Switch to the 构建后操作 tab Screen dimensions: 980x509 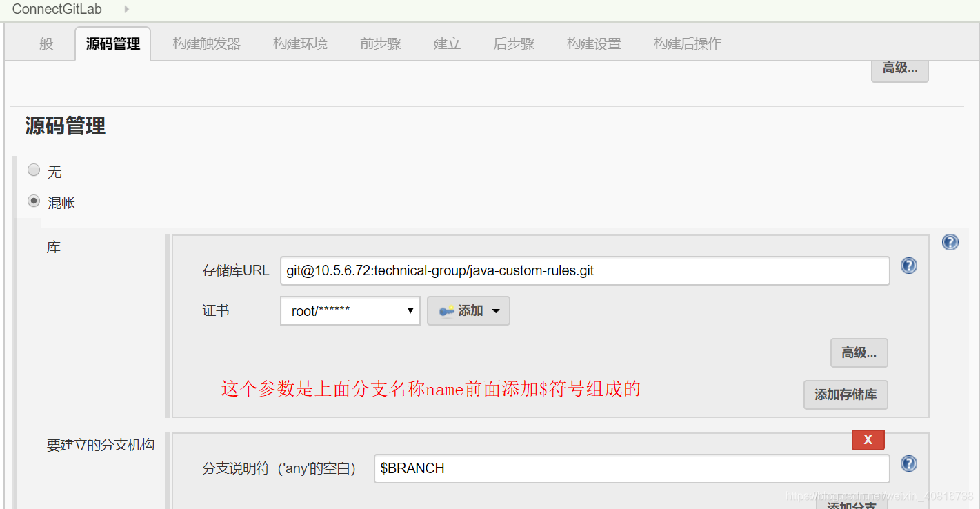click(688, 43)
